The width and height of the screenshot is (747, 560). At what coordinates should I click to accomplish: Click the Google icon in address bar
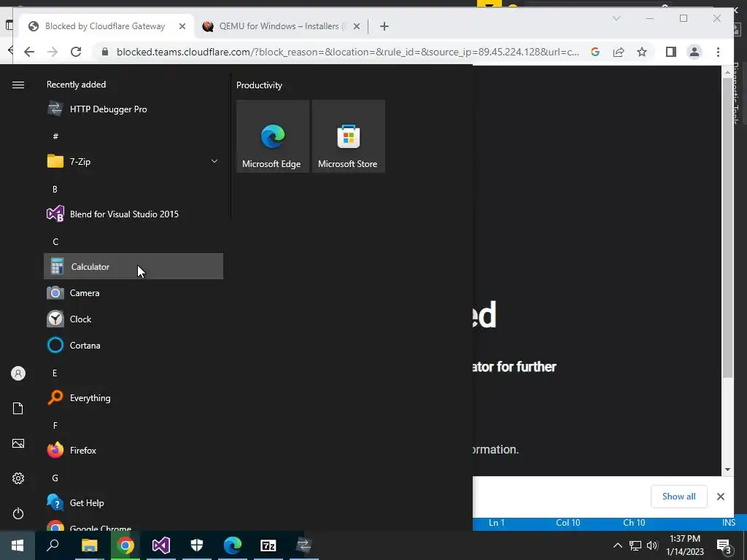pyautogui.click(x=595, y=52)
